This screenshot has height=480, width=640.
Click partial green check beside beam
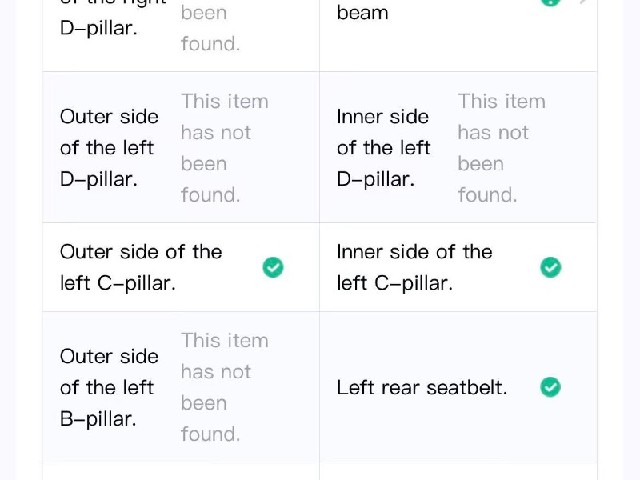click(x=551, y=3)
